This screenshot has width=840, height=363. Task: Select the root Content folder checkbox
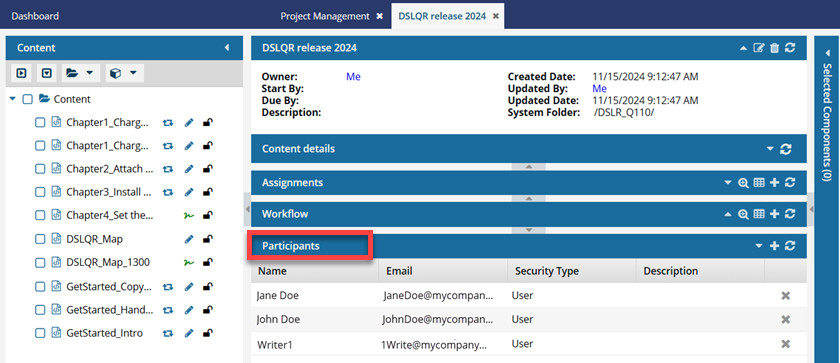click(x=28, y=99)
